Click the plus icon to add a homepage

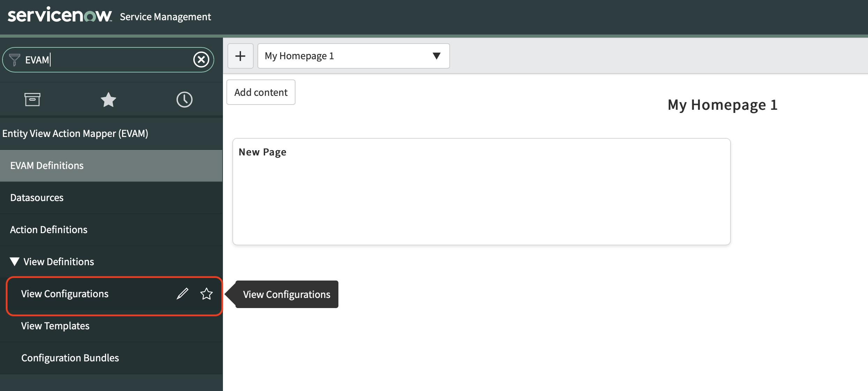pos(240,56)
